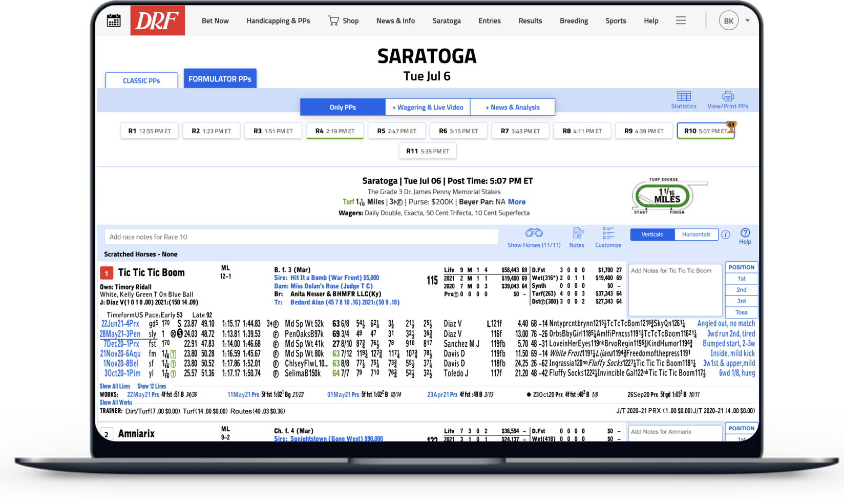The height and width of the screenshot is (504, 844).
Task: Select + Wagering & Live Video view
Action: coord(428,107)
